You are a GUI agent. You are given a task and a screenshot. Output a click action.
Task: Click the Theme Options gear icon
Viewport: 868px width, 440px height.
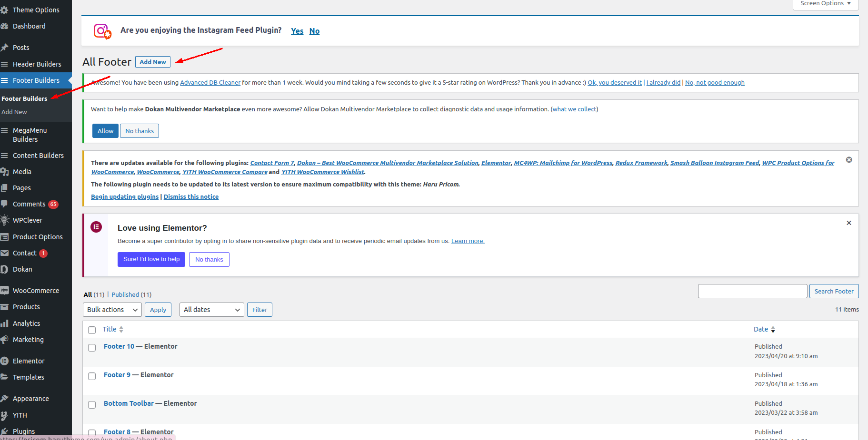tap(4, 10)
